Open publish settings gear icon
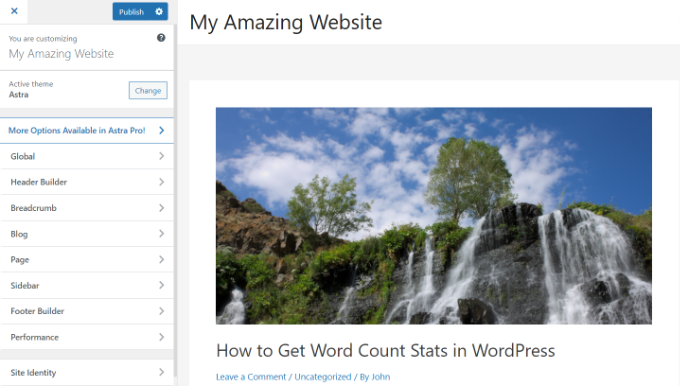Screen dimensions: 680x386 point(159,12)
